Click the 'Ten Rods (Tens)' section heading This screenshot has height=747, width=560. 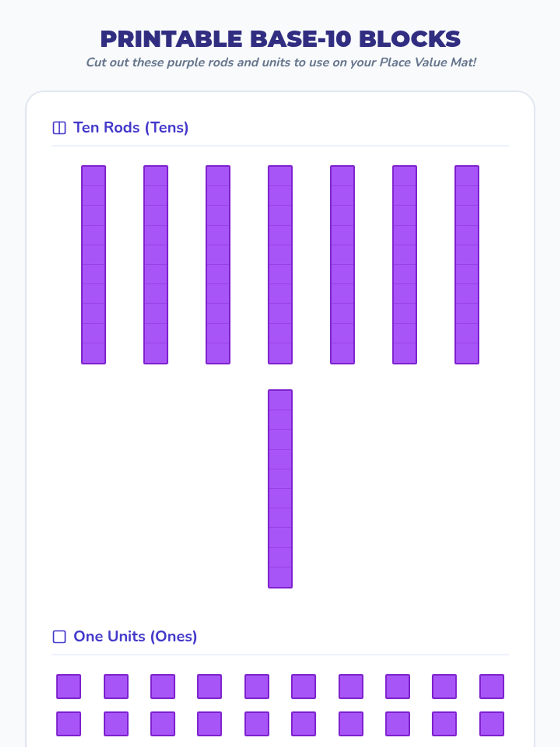[131, 127]
